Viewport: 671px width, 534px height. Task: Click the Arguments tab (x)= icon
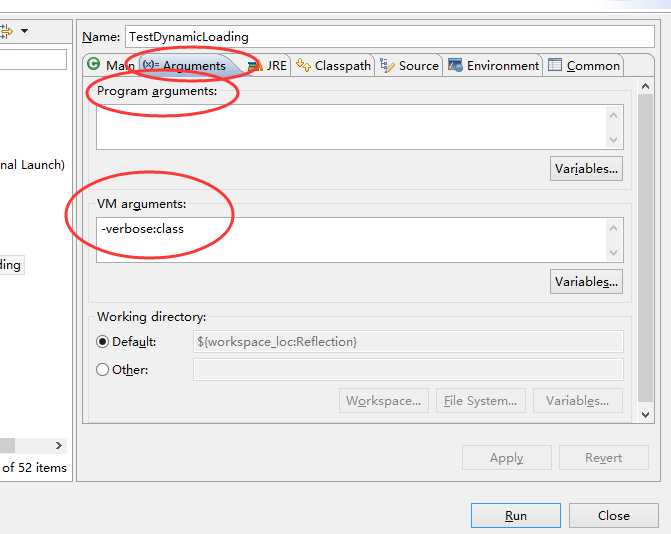[x=151, y=65]
